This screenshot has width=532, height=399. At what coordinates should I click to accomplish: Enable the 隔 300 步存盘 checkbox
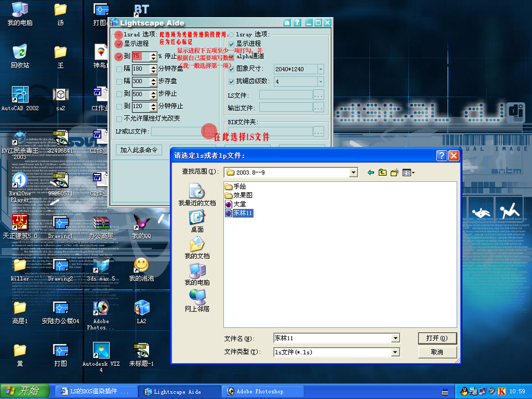[x=119, y=81]
